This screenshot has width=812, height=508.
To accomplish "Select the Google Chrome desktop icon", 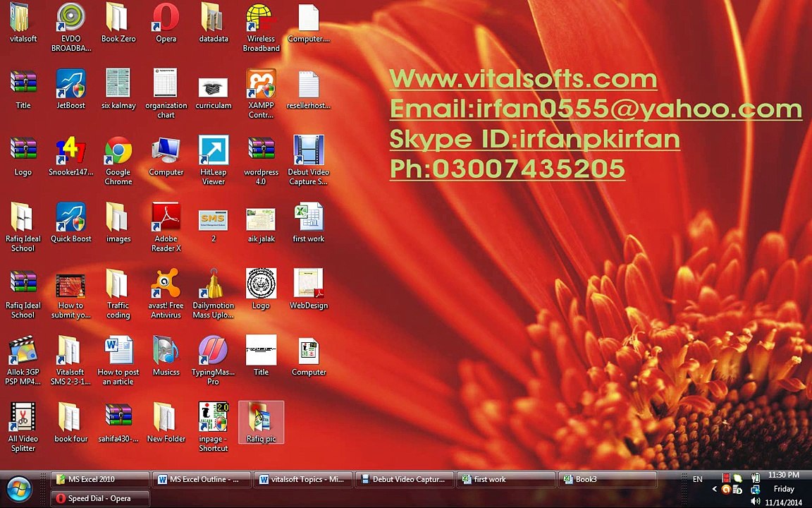I will (x=118, y=160).
